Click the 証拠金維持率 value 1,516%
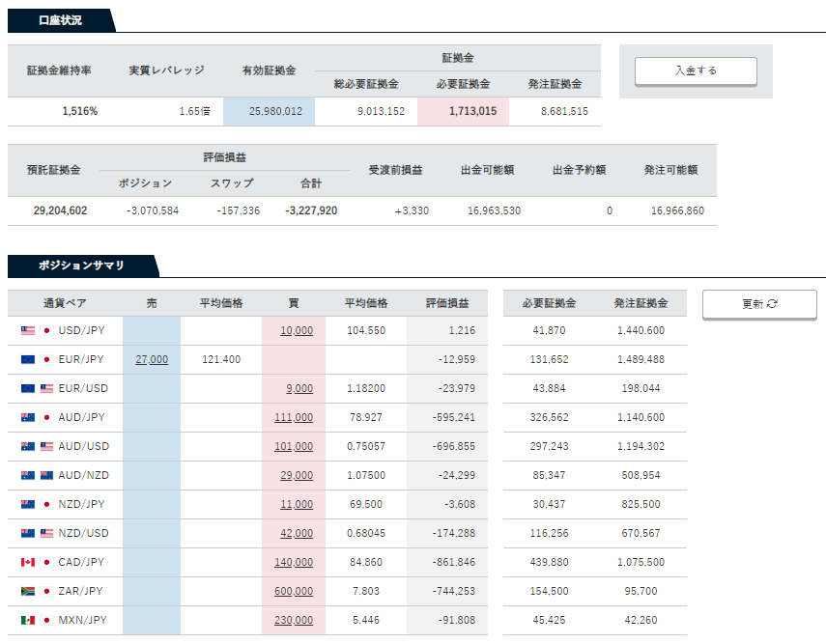826x644 pixels. [x=80, y=111]
